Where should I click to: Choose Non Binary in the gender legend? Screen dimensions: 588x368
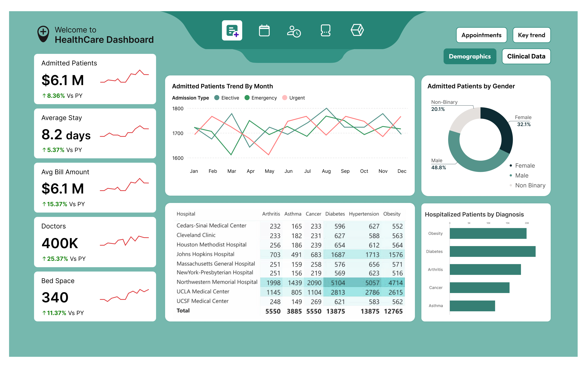pos(528,185)
